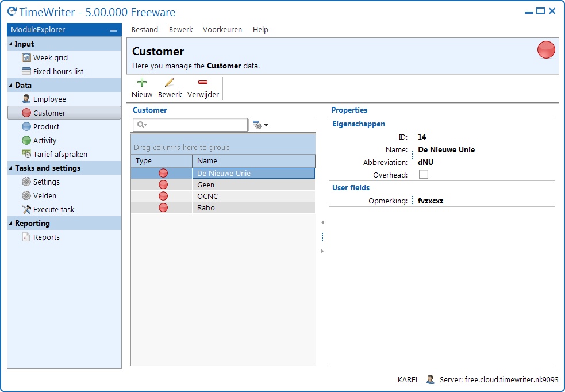Click the red minus Verwijder icon
The width and height of the screenshot is (565, 392).
203,83
